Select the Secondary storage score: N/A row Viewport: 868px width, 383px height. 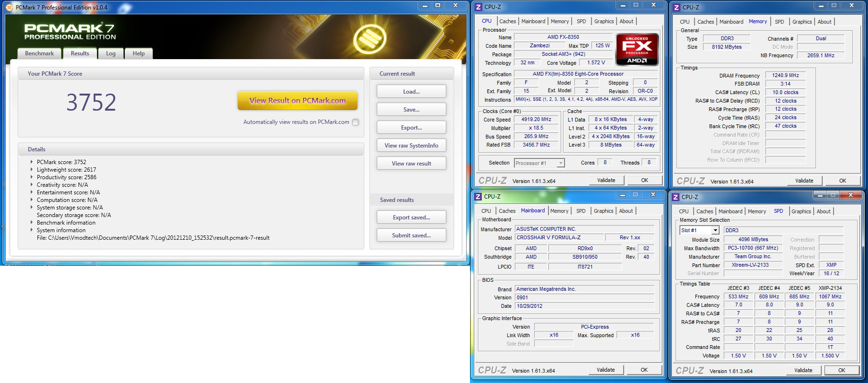74,215
